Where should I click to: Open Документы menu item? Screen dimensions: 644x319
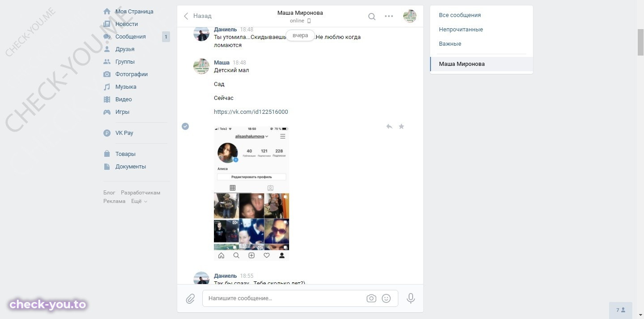tap(131, 166)
